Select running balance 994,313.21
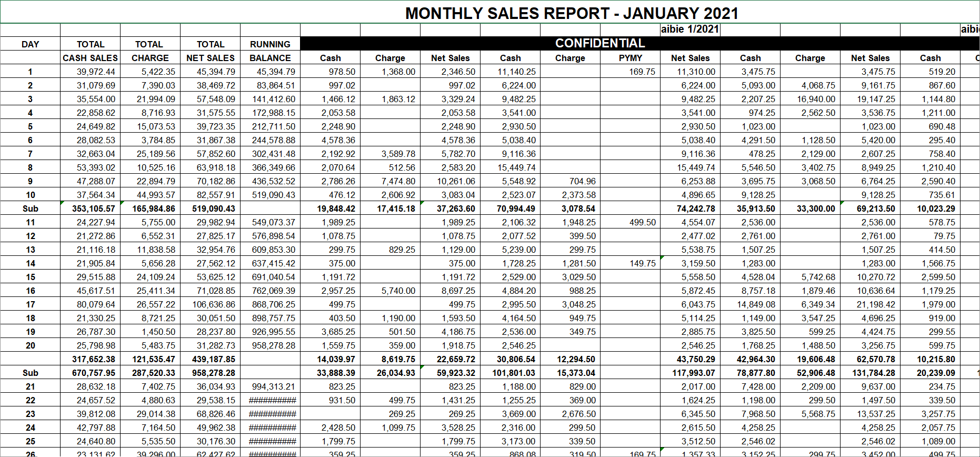The height and width of the screenshot is (457, 980). click(x=270, y=386)
